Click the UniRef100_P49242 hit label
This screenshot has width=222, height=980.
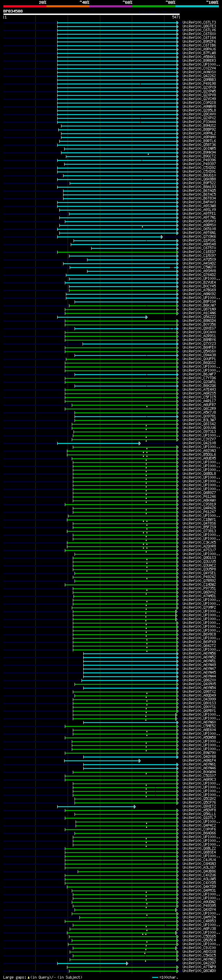click(199, 577)
